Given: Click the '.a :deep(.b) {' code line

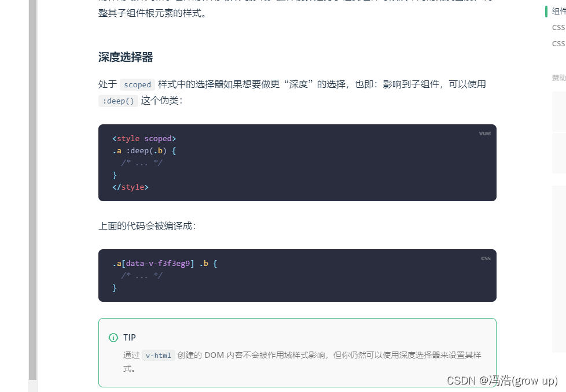Looking at the screenshot, I should 144,151.
